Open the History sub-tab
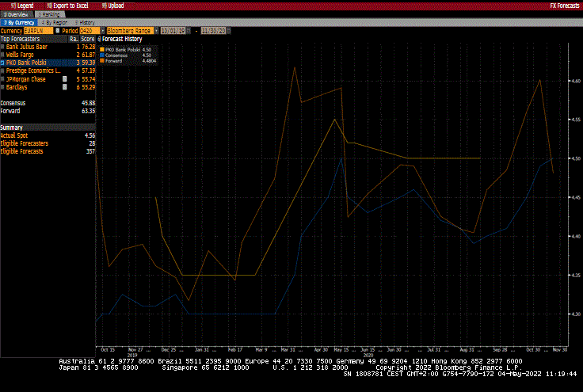 click(x=86, y=23)
